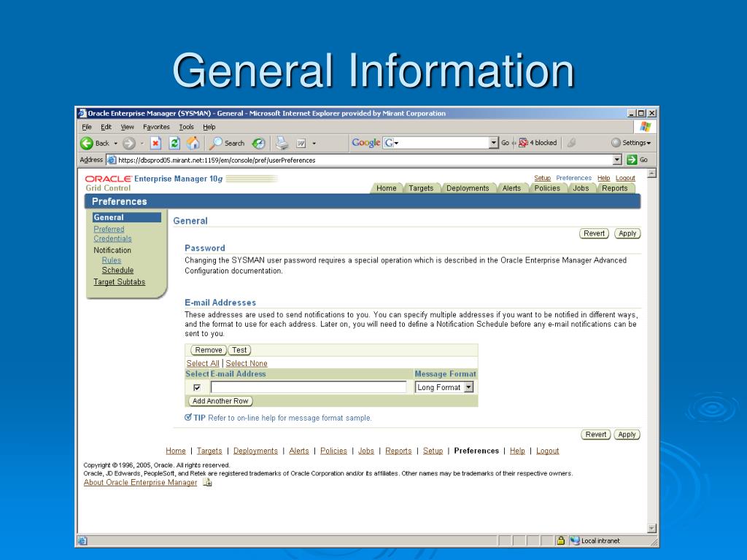This screenshot has width=747, height=560.
Task: Click the red Stop loading icon
Action: point(156,143)
